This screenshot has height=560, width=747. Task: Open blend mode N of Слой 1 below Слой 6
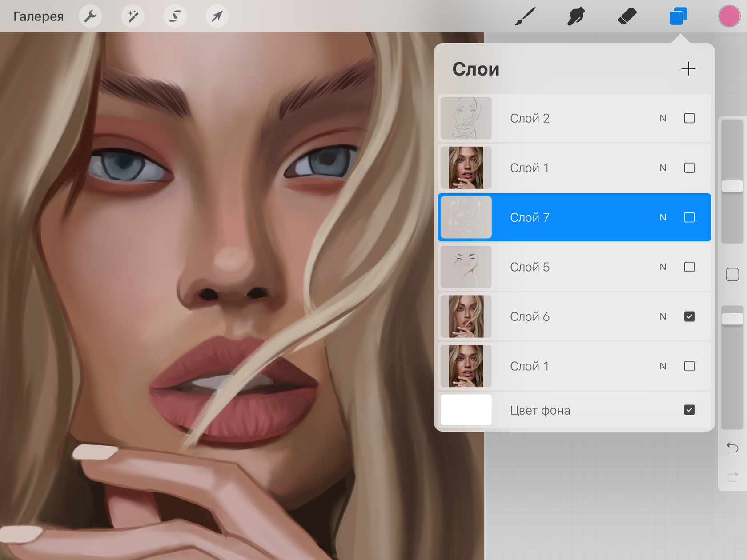[x=663, y=366]
